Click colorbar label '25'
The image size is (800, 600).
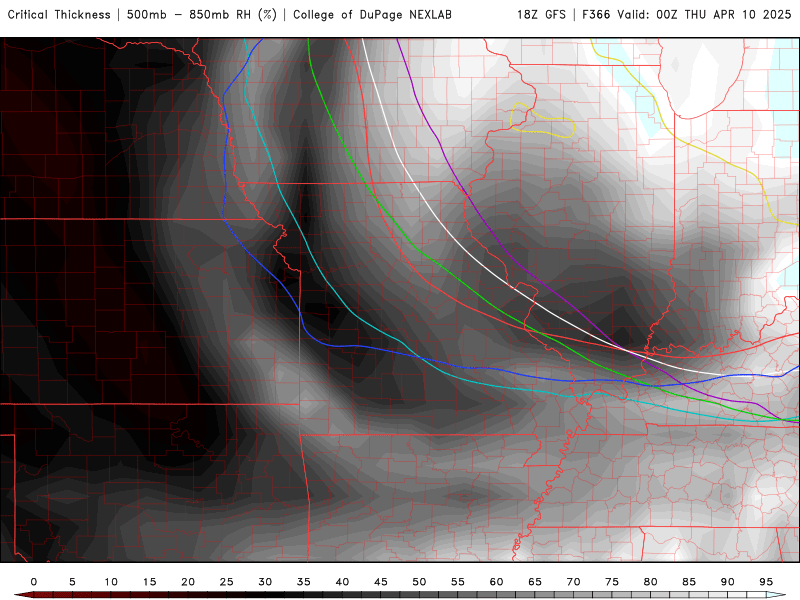(227, 582)
